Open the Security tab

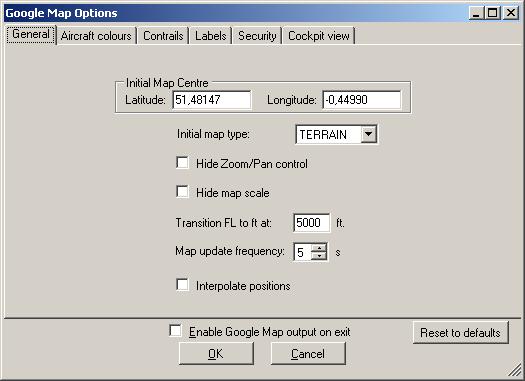(x=257, y=36)
